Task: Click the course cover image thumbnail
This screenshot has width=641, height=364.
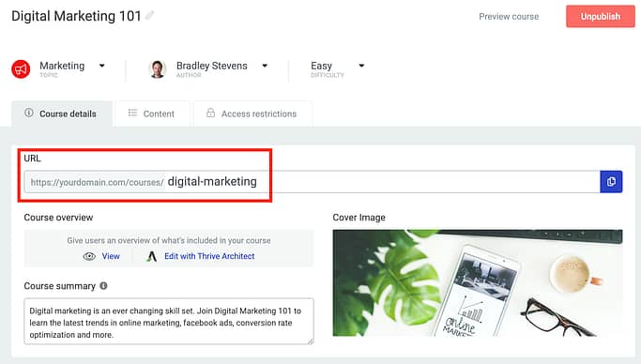Action: pyautogui.click(x=478, y=282)
